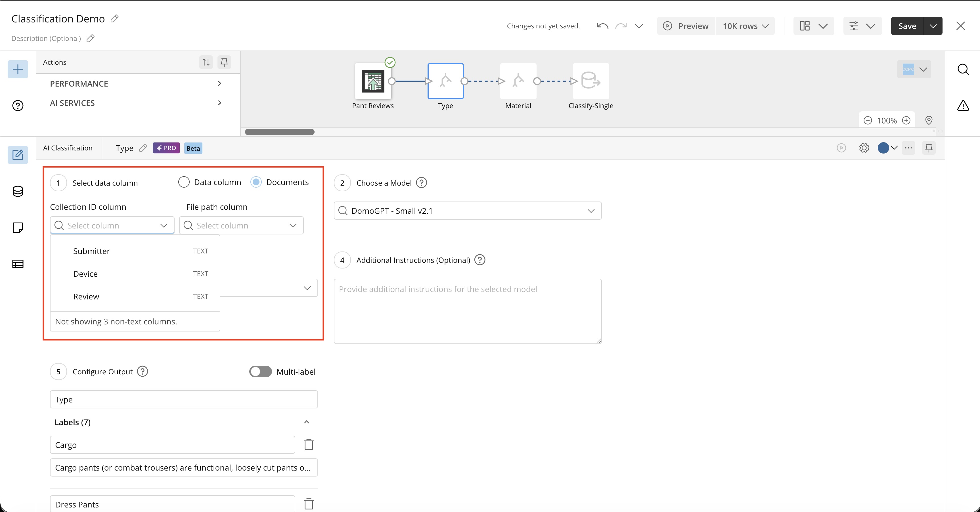
Task: Open the Save options arrow
Action: [933, 26]
